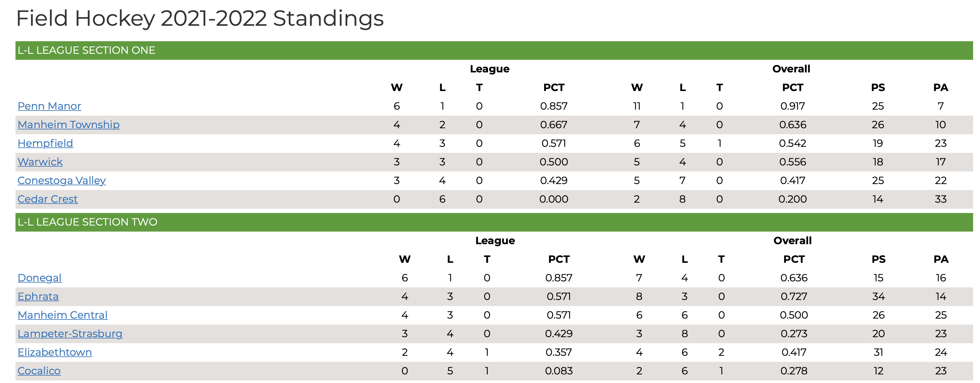Open Donegal team page
The height and width of the screenshot is (383, 980).
pyautogui.click(x=40, y=278)
